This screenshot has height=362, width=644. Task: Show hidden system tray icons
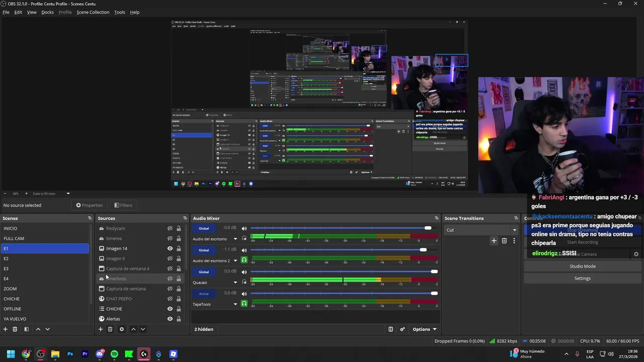pyautogui.click(x=566, y=354)
